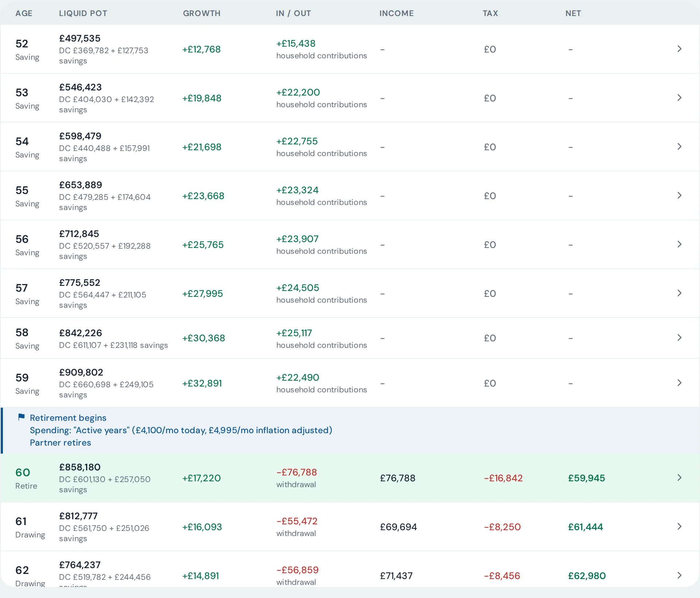Click the chevron on age 59 row

tap(679, 383)
